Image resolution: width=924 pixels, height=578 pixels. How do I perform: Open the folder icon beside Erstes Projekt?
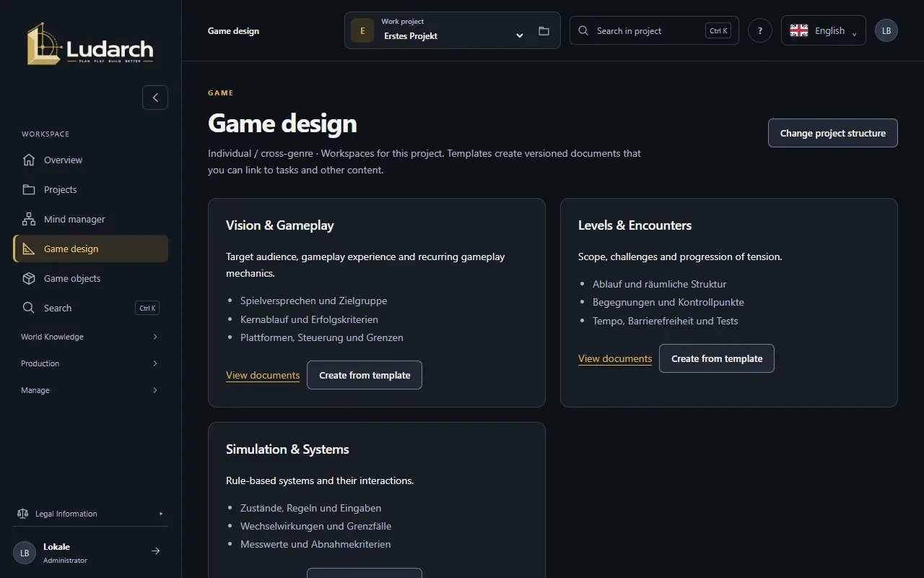pos(544,31)
